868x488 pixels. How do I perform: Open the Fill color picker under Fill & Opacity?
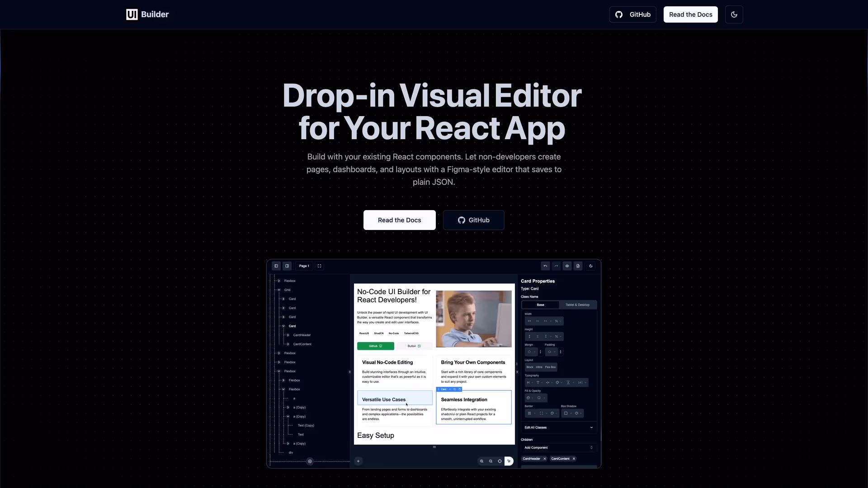pos(528,398)
